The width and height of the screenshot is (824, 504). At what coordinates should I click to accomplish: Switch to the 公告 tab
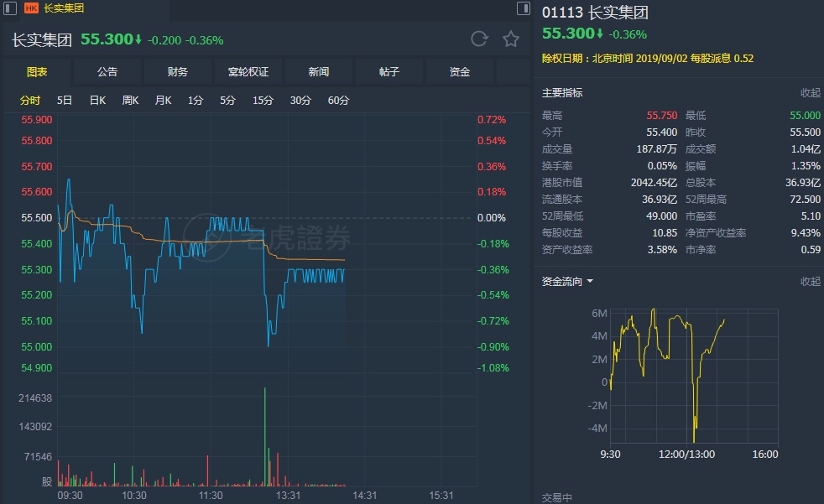107,72
